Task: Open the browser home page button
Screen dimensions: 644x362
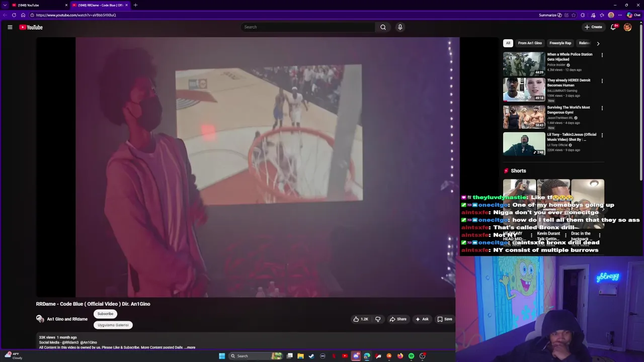Action: click(x=23, y=15)
